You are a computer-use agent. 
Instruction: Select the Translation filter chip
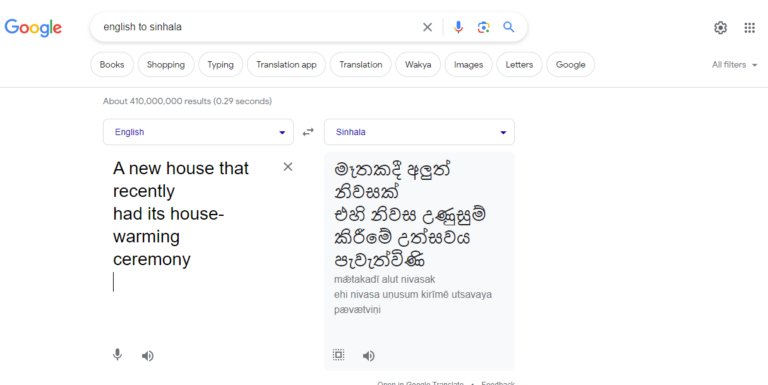tap(360, 65)
